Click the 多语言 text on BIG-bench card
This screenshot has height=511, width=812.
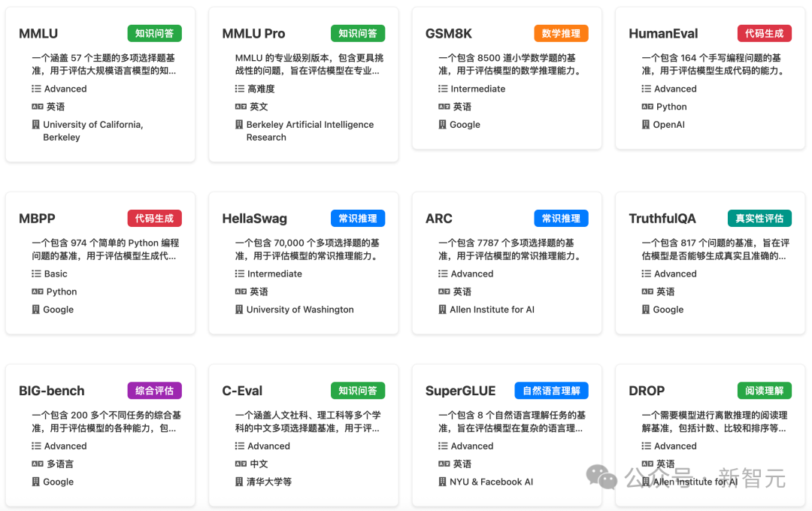point(60,464)
